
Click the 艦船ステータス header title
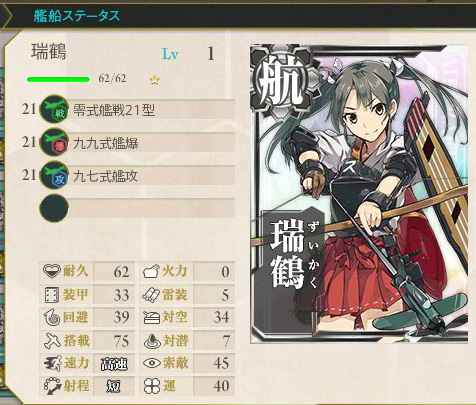[76, 16]
